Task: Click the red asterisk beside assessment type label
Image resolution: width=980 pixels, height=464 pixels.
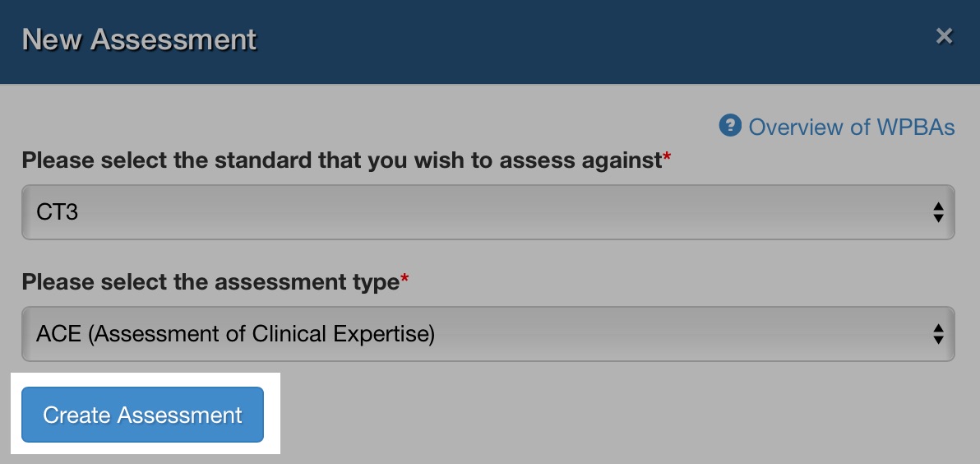Action: [x=404, y=280]
